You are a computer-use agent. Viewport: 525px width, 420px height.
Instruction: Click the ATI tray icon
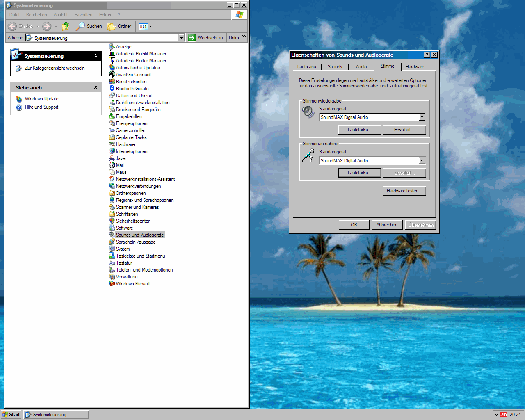click(504, 415)
